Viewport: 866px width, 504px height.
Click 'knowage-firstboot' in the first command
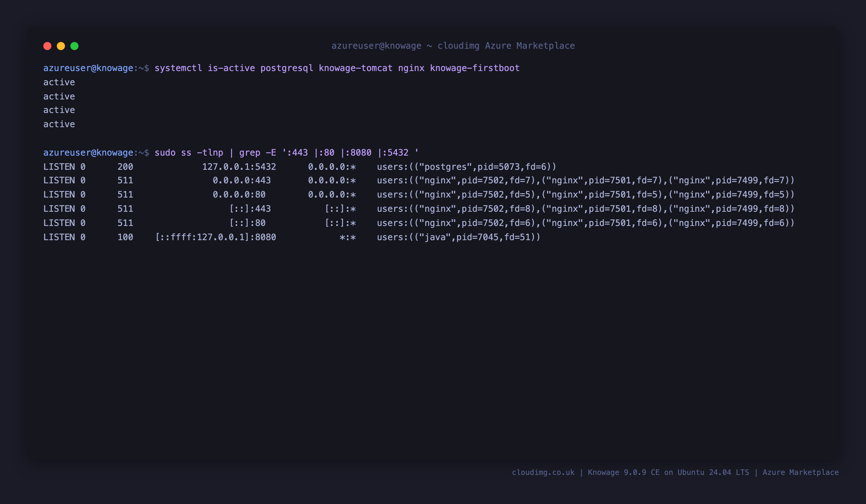[475, 68]
